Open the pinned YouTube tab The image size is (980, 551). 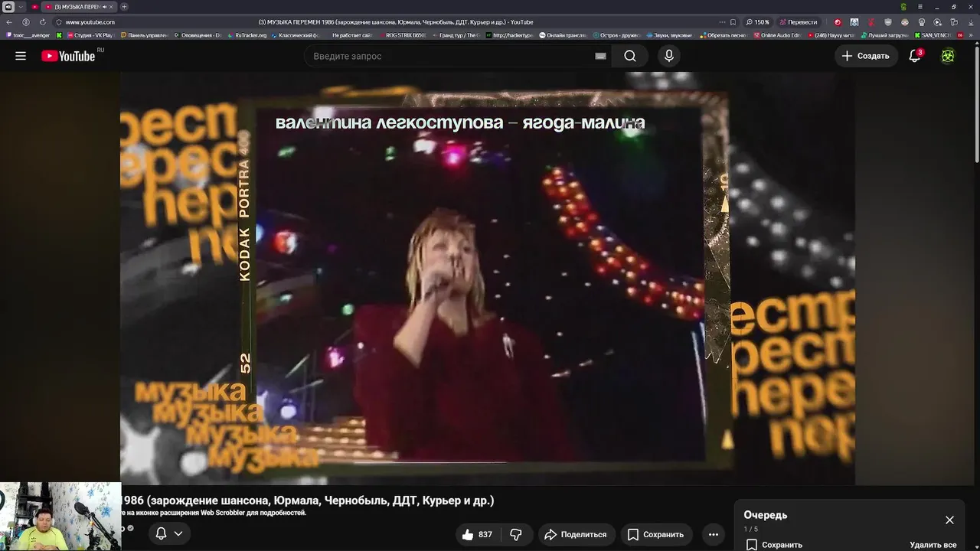pyautogui.click(x=34, y=7)
